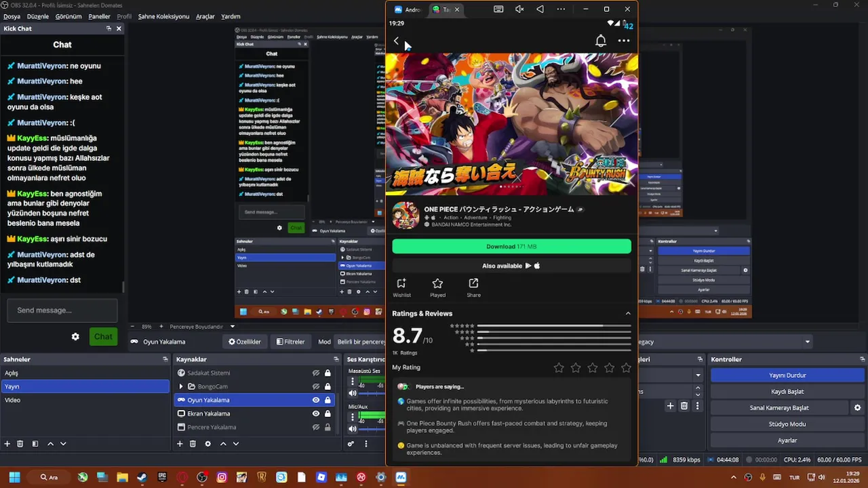Screen dimensions: 868x488
Task: Show the Sadakat Sistemi source
Action: tap(315, 373)
